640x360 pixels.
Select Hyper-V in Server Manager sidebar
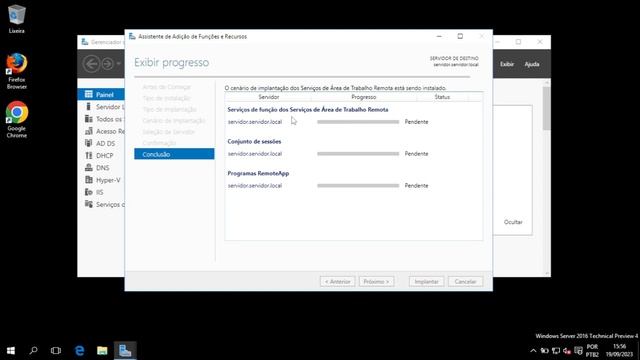coord(101,180)
